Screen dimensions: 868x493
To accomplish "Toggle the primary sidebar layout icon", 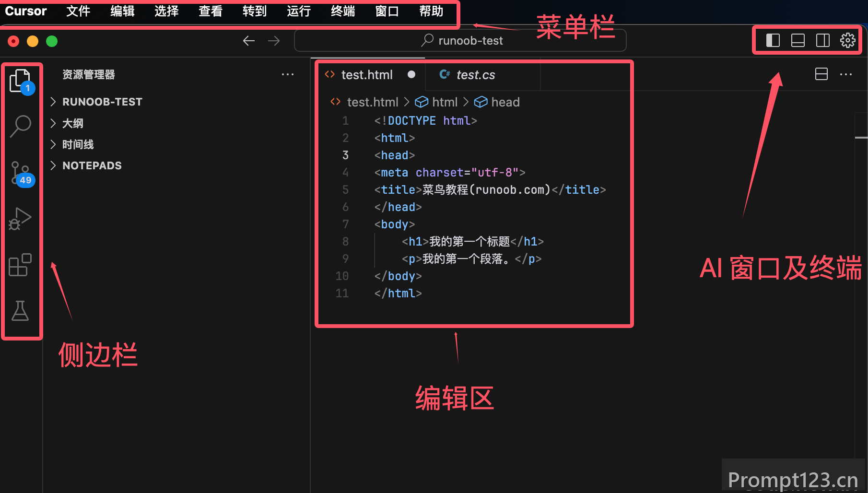I will (x=773, y=40).
